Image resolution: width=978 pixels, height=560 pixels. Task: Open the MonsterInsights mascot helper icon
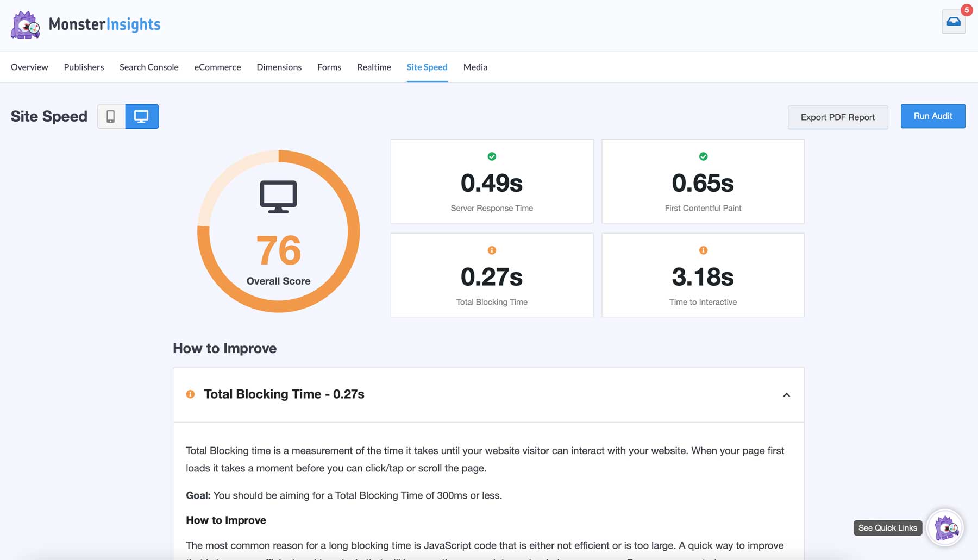point(944,527)
